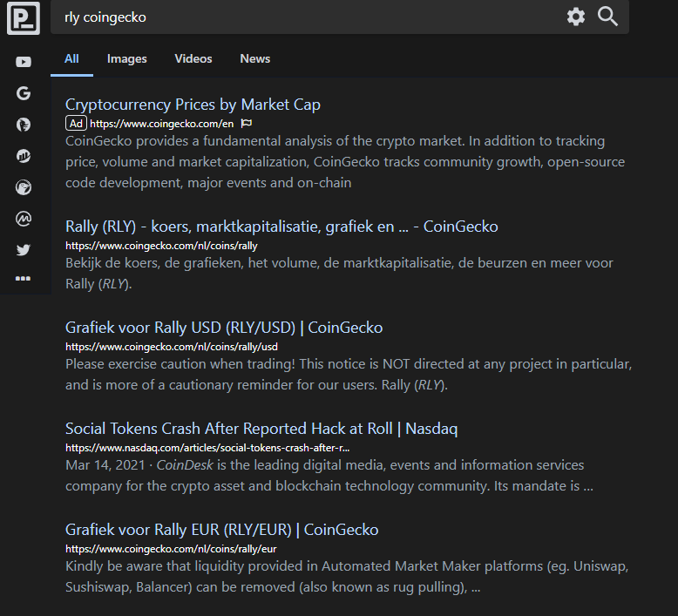
Task: Click the snippet 'CoinGecko provides a fundamental analysis'
Action: (345, 162)
